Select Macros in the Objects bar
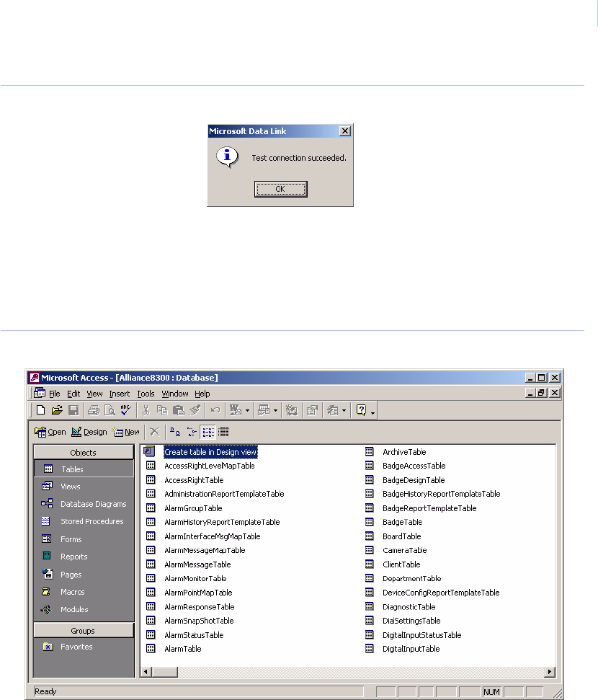This screenshot has height=700, width=598. pyautogui.click(x=72, y=592)
